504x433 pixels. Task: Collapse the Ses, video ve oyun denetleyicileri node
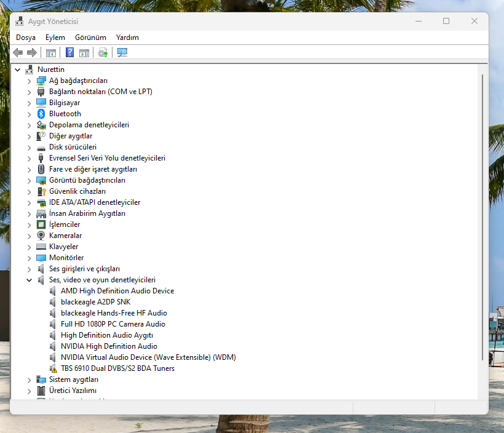point(29,280)
